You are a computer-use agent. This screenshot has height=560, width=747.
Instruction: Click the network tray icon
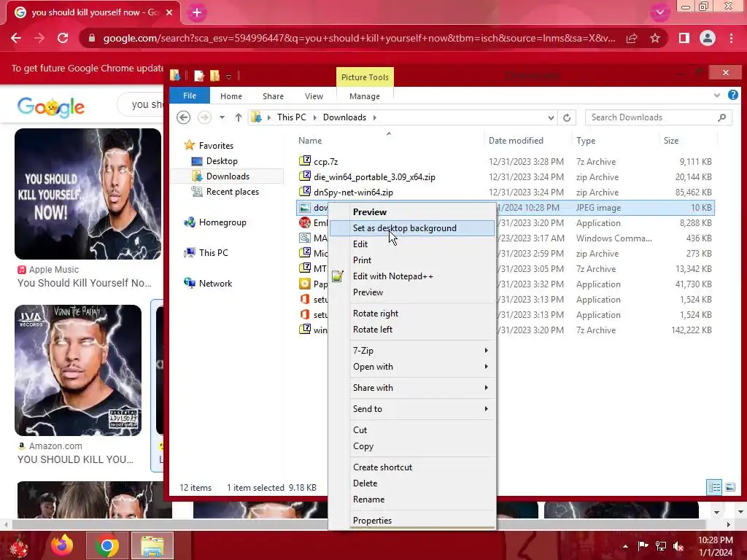pos(661,546)
